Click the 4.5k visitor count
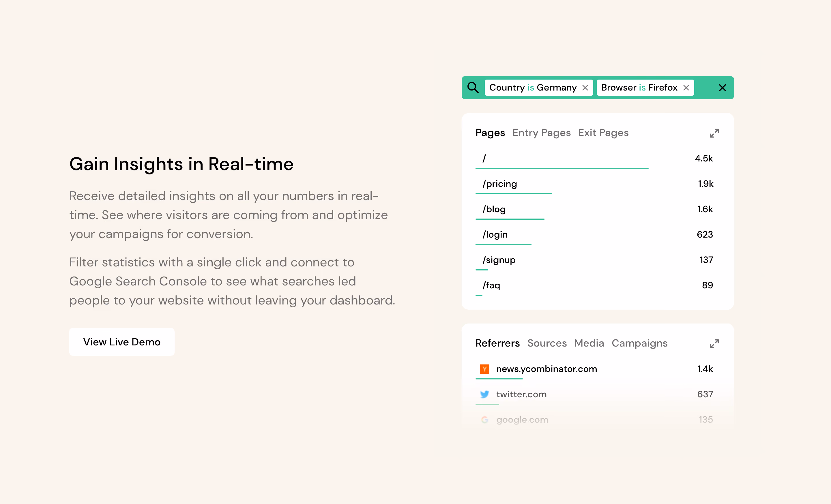The width and height of the screenshot is (831, 504). (x=704, y=158)
